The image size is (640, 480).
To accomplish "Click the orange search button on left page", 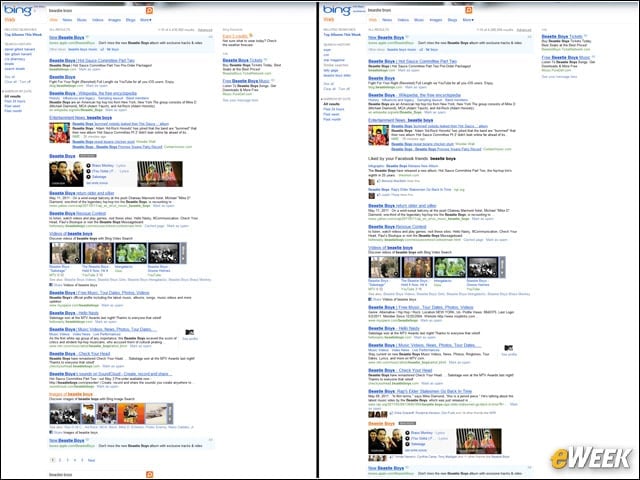I will (x=149, y=10).
